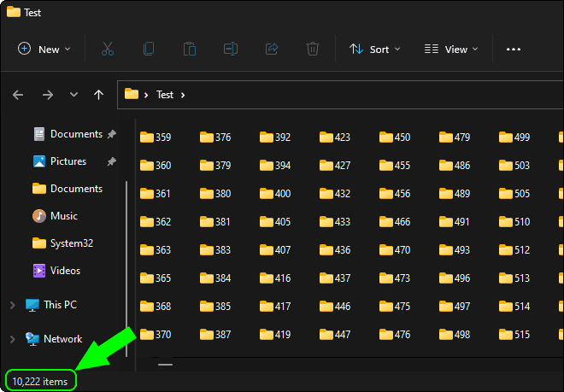
Task: Select folder 423
Action: pos(335,137)
